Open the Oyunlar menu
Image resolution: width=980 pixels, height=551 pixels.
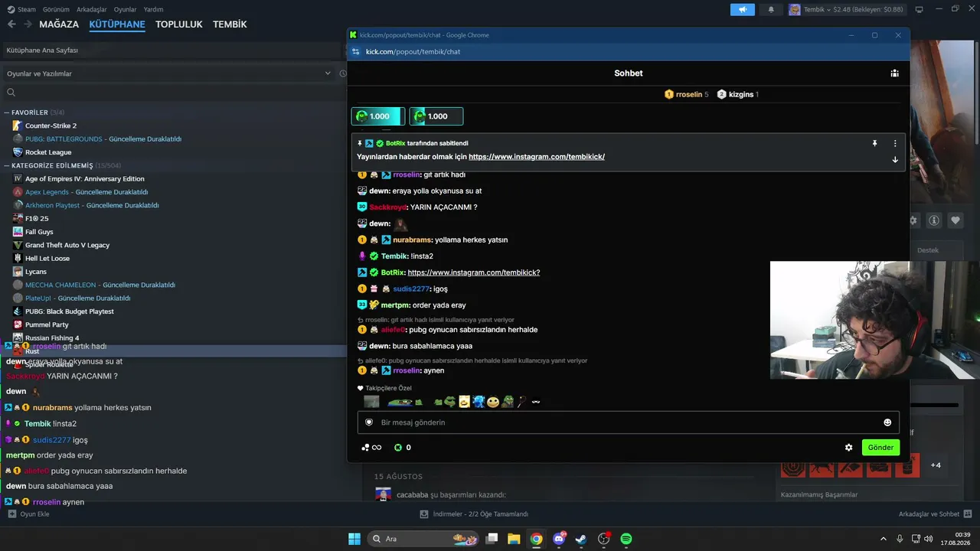coord(126,9)
